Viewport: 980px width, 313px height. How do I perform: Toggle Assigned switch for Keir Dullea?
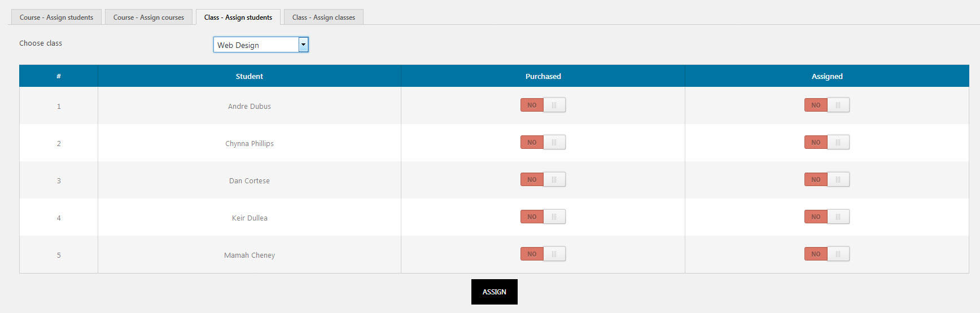(826, 217)
